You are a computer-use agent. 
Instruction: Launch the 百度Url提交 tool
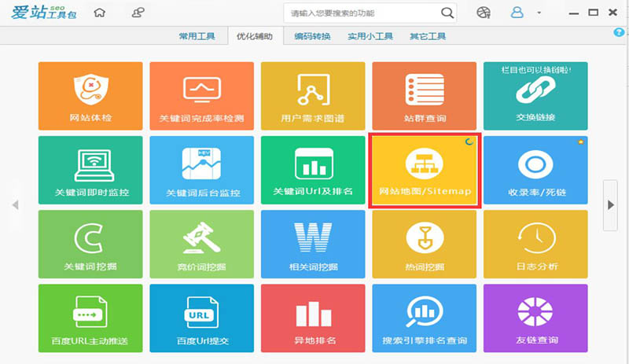click(x=202, y=318)
